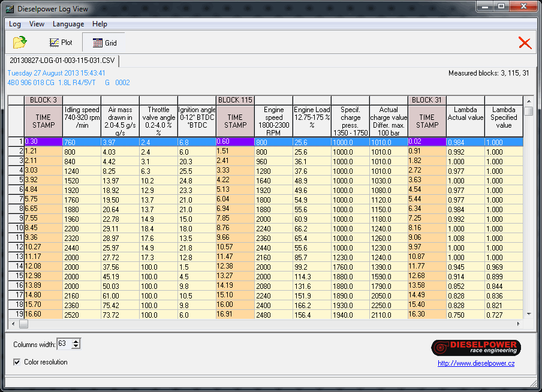Close the Dieselpower Log View window
The image size is (542, 392).
[x=523, y=6]
